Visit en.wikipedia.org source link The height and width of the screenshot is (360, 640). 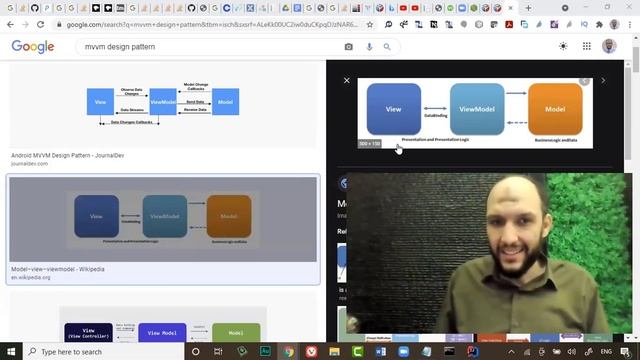[31, 278]
